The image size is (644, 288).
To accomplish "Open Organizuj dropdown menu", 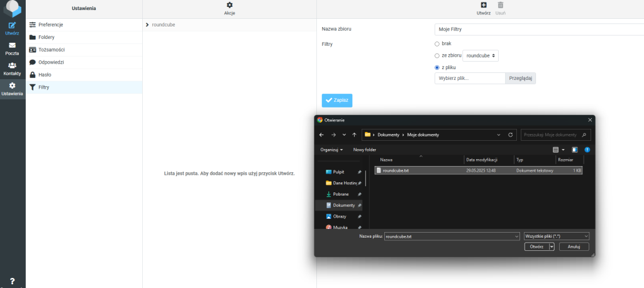I will 331,150.
